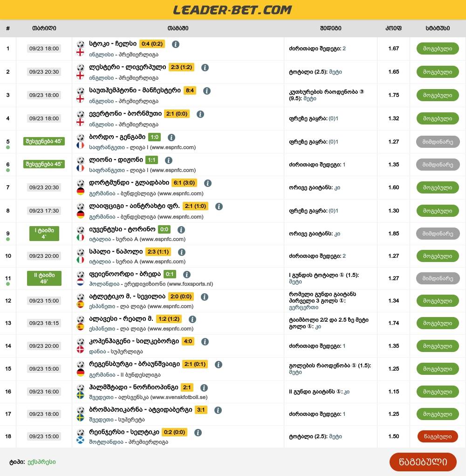Click league text დანია - სუპერლიგა
The image size is (466, 476).
(116, 352)
